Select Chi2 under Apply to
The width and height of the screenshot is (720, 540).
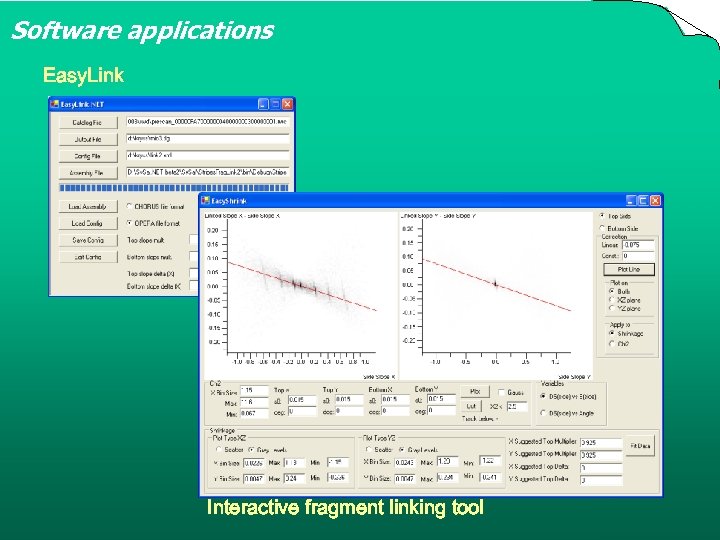(612, 343)
